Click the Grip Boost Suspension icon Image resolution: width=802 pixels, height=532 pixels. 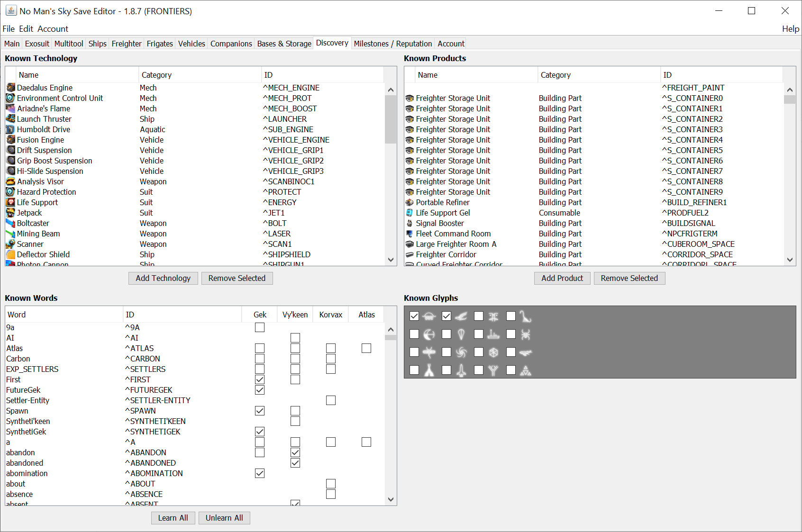click(11, 161)
